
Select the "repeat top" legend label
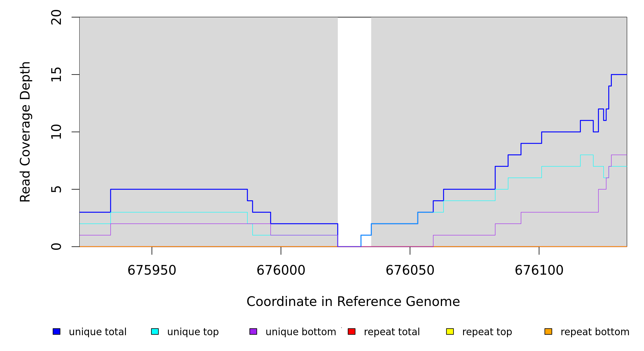click(x=487, y=332)
